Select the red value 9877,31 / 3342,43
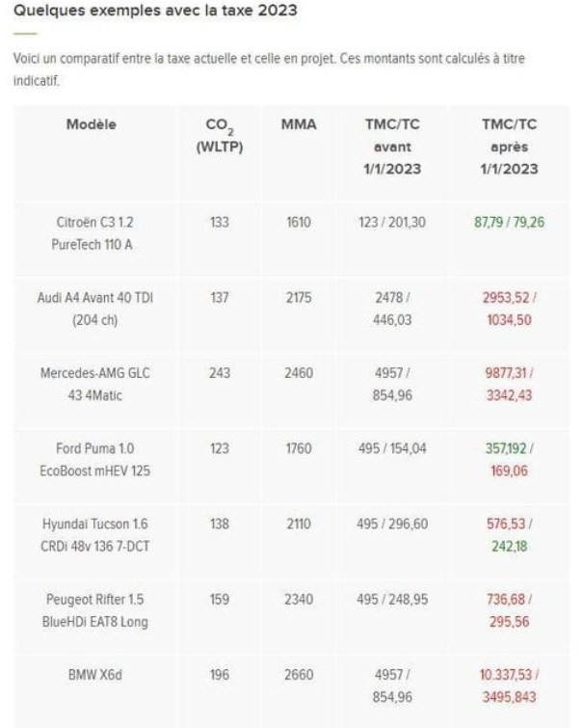Image resolution: width=582 pixels, height=728 pixels. pos(509,384)
